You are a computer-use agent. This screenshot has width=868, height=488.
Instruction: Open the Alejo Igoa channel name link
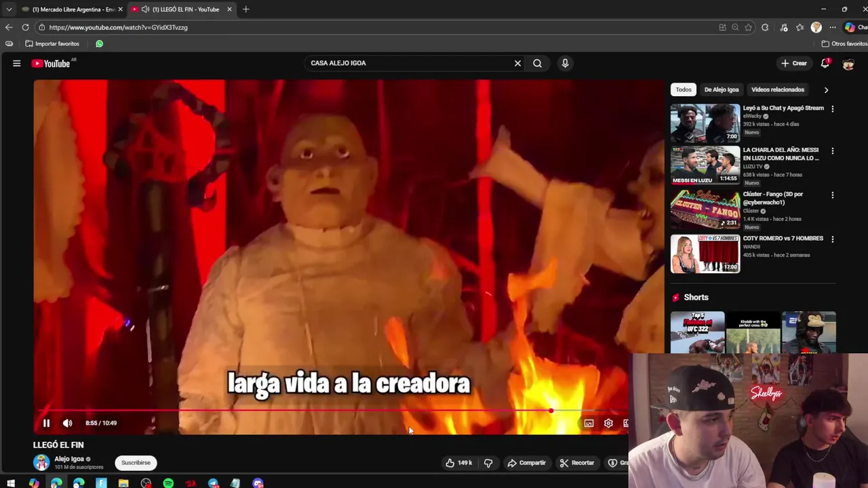[69, 459]
